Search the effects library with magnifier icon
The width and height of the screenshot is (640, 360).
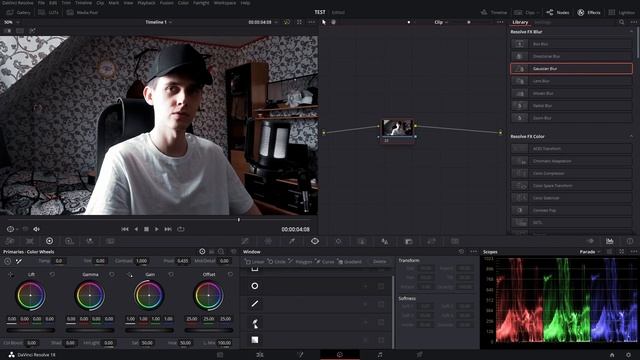point(621,22)
